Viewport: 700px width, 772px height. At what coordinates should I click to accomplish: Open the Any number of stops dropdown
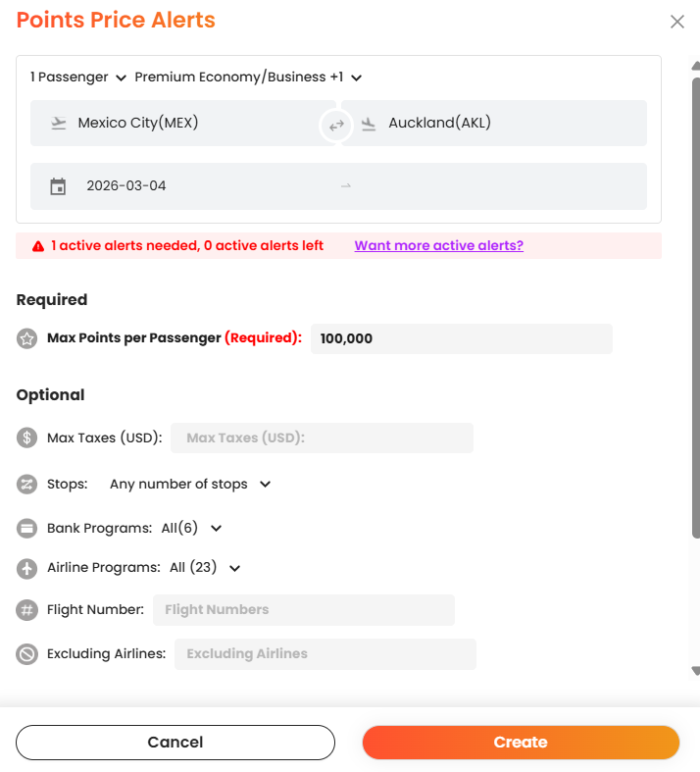190,485
